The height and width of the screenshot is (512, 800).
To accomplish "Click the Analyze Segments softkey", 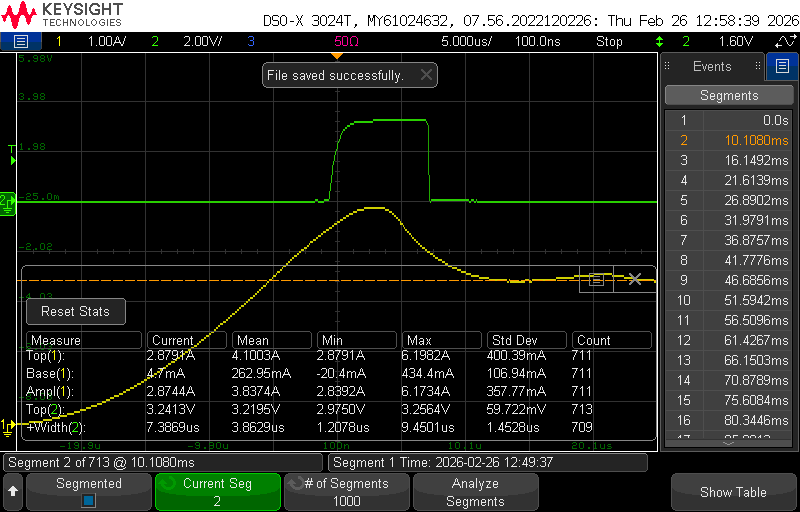I will [476, 492].
